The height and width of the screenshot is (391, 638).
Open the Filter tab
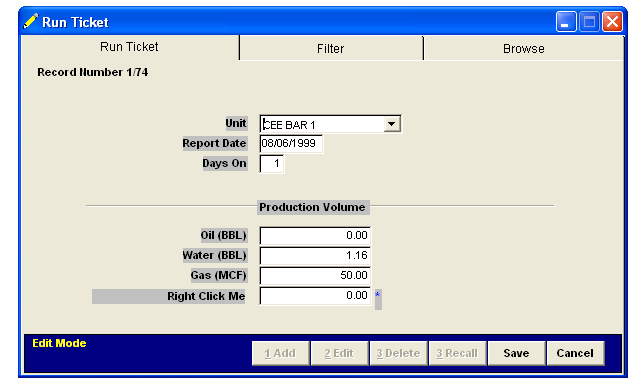331,48
